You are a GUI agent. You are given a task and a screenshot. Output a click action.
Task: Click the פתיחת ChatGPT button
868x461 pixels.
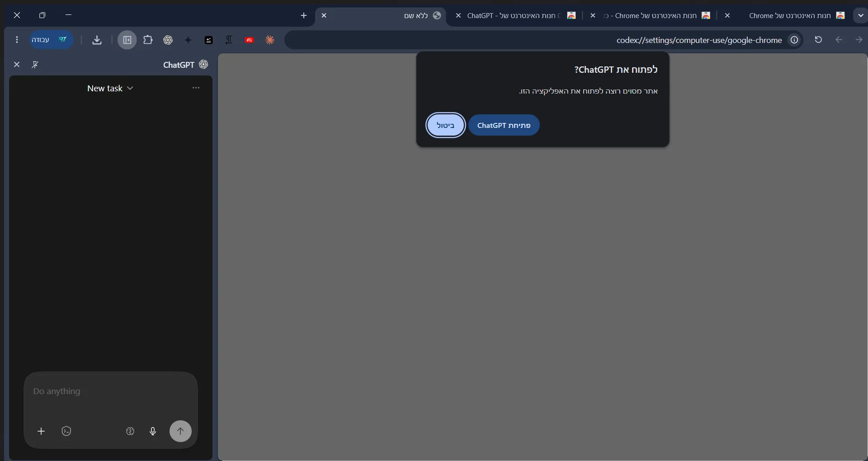pyautogui.click(x=504, y=125)
